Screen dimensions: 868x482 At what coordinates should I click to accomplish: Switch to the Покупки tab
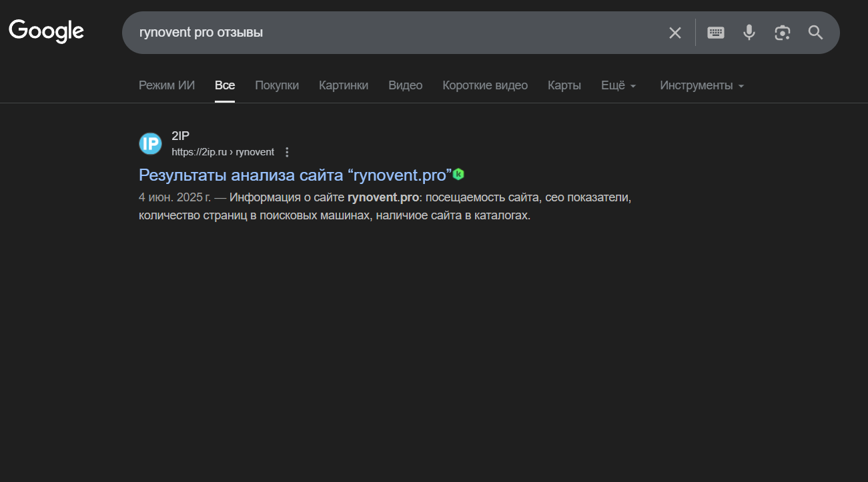coord(277,85)
